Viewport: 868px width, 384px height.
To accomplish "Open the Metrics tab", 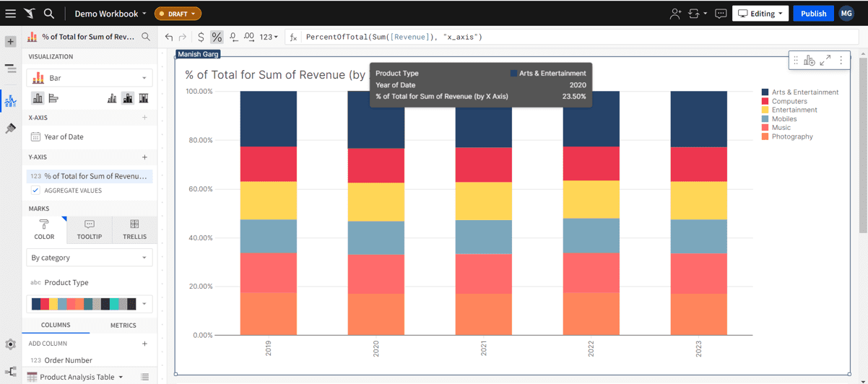I will click(123, 326).
